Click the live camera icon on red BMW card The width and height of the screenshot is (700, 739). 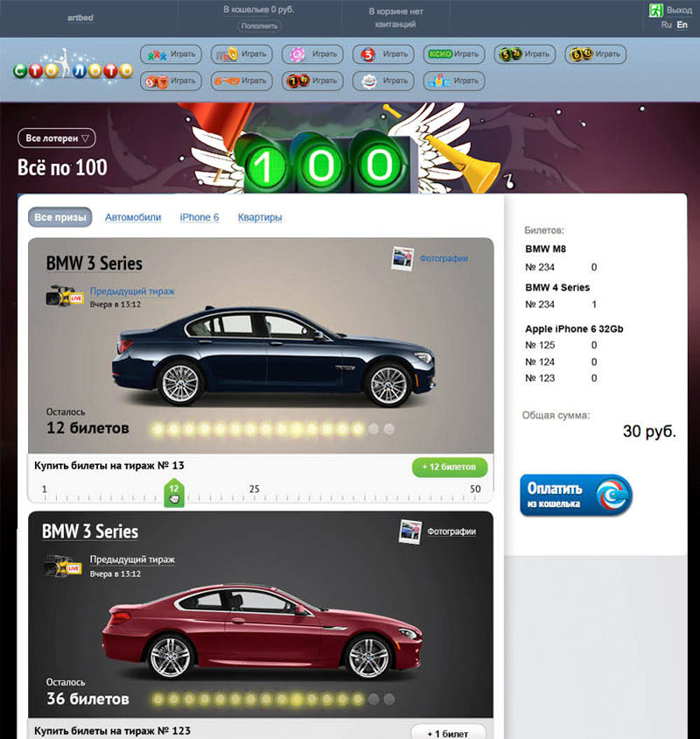pyautogui.click(x=63, y=565)
